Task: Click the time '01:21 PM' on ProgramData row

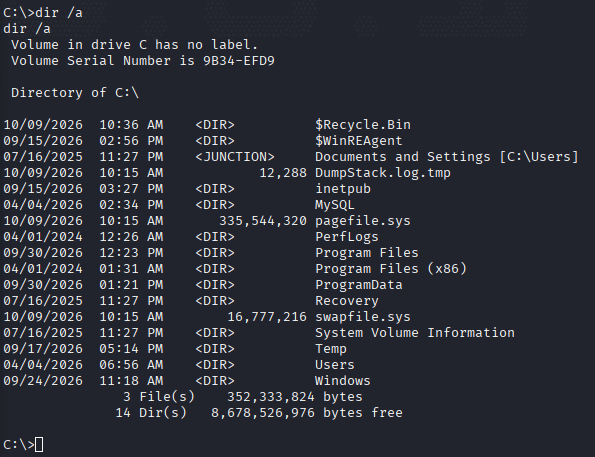Action: coord(131,285)
